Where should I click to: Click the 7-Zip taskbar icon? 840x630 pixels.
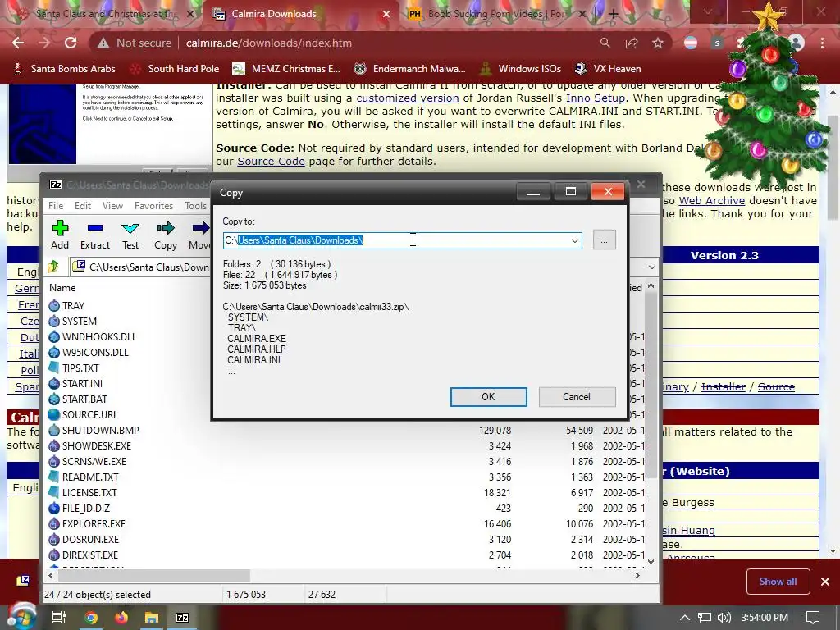(182, 618)
